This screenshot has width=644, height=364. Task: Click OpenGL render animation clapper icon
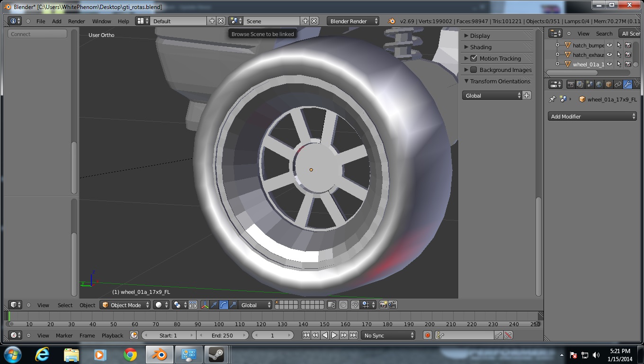393,305
